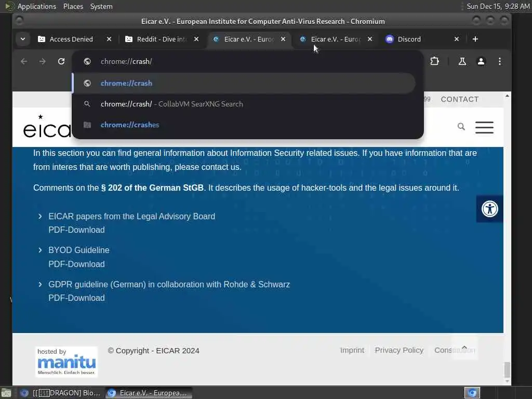Click the § 202 of the German StGB text
The height and width of the screenshot is (399, 532).
click(x=152, y=188)
